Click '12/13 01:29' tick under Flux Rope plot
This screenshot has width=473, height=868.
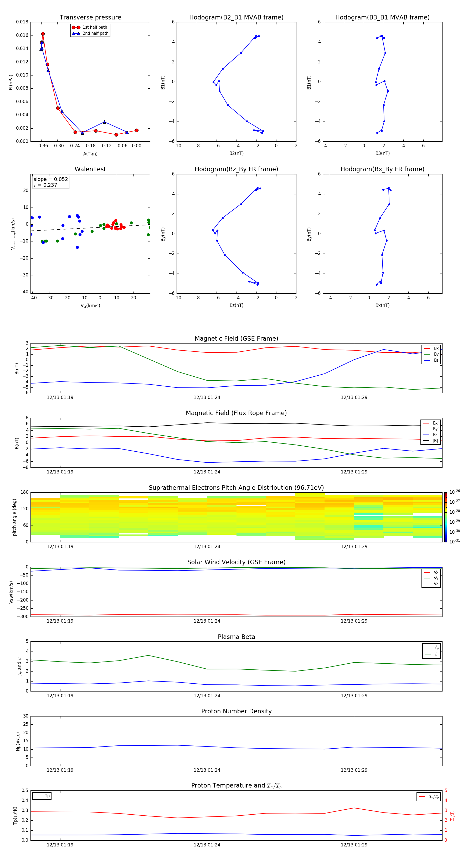[x=354, y=472]
